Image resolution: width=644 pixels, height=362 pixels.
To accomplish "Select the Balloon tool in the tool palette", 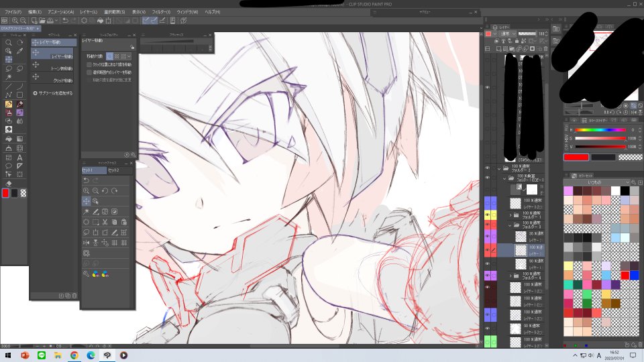I will tap(8, 166).
